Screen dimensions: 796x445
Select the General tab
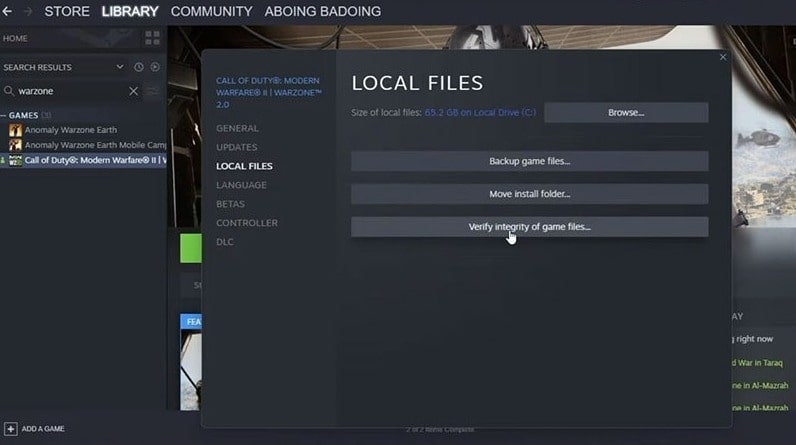point(237,128)
